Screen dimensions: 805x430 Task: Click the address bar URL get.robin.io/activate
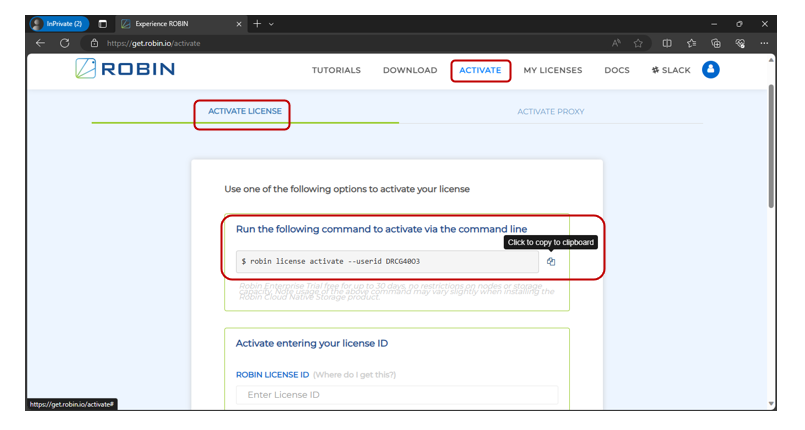pos(154,43)
